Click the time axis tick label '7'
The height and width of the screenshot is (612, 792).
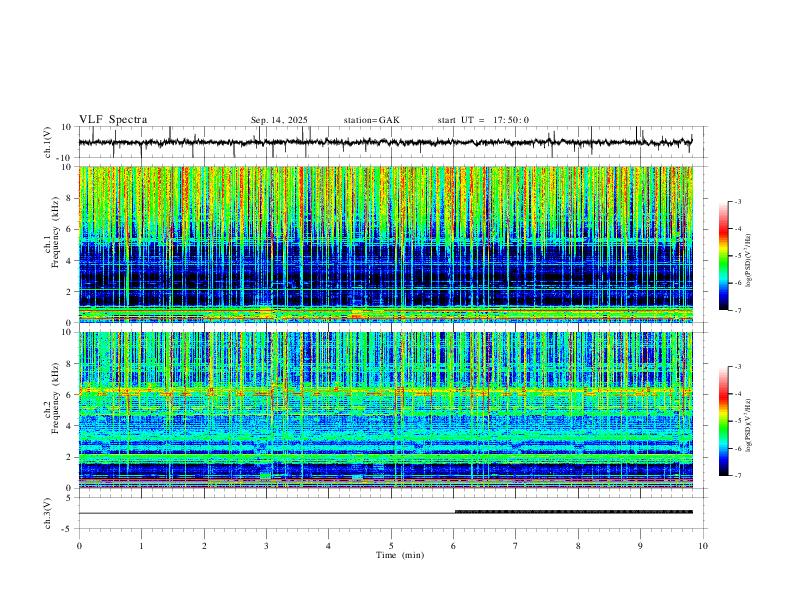[x=516, y=546]
